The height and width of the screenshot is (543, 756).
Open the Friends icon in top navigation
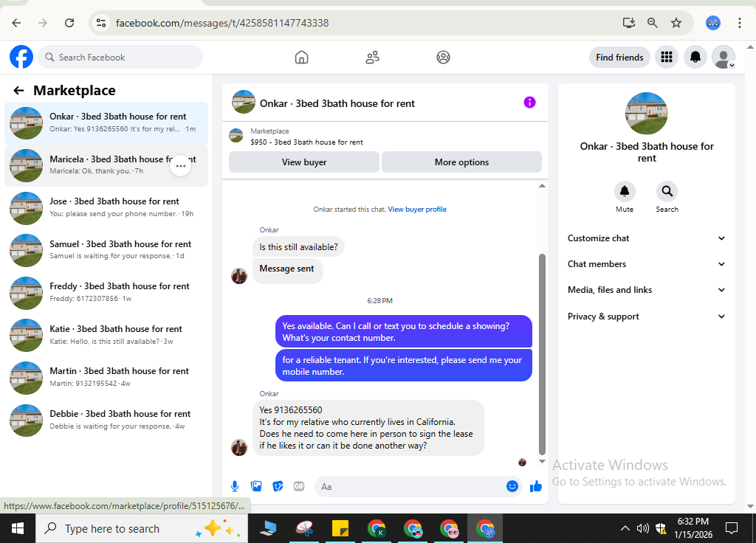point(372,58)
